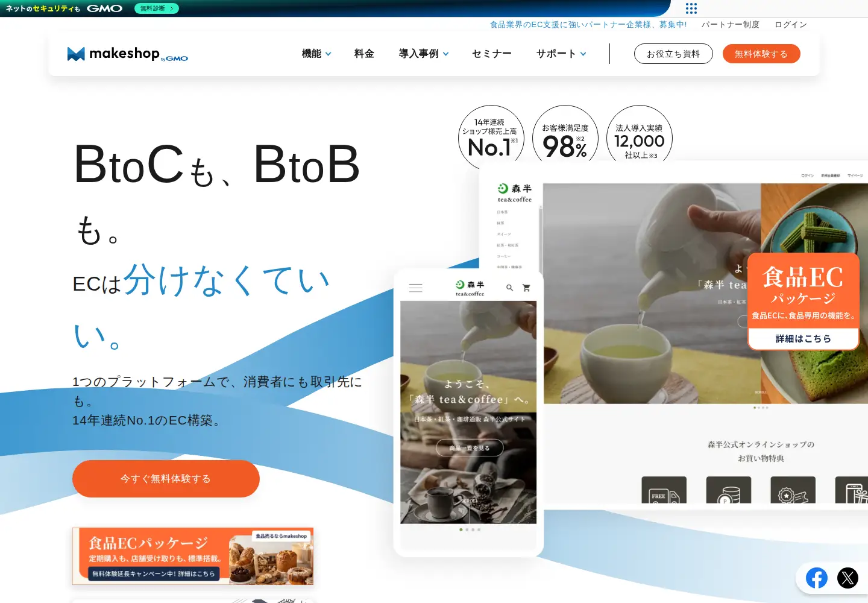Image resolution: width=868 pixels, height=603 pixels.
Task: Open the food industry partner recruitment link
Action: pos(588,25)
